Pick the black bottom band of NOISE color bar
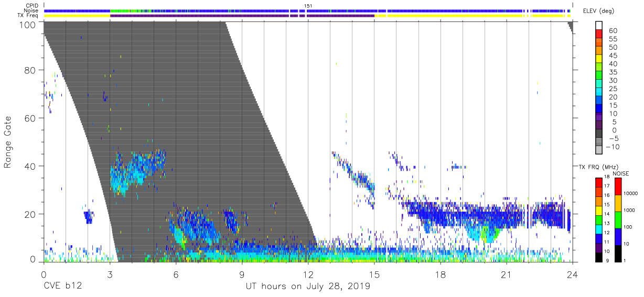Viewport: 644px width, 297px height. pyautogui.click(x=617, y=253)
